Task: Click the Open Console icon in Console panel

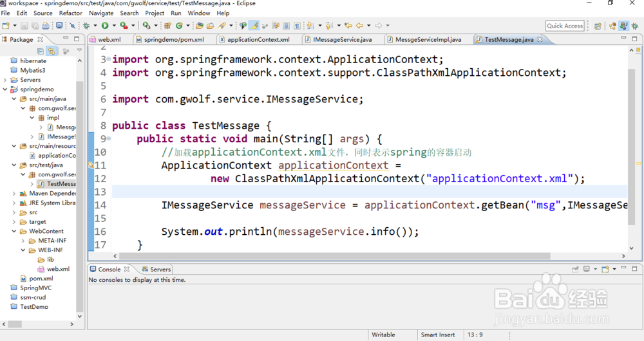Action: point(605,269)
